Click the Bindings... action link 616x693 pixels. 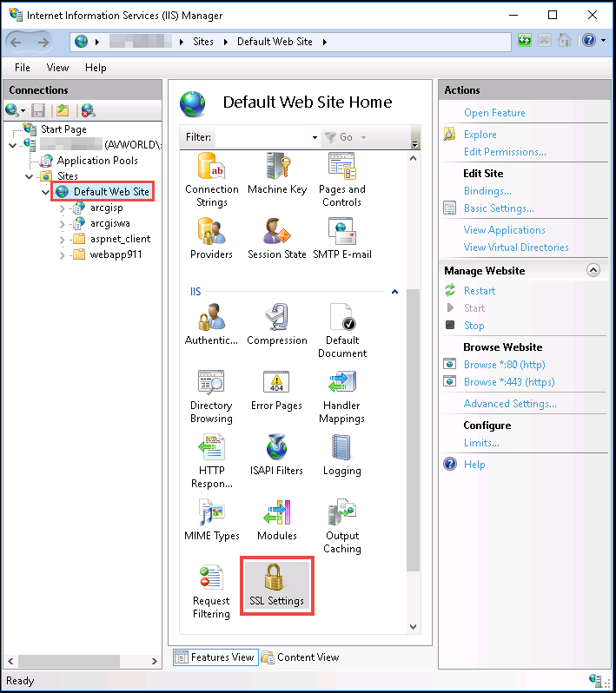click(487, 191)
